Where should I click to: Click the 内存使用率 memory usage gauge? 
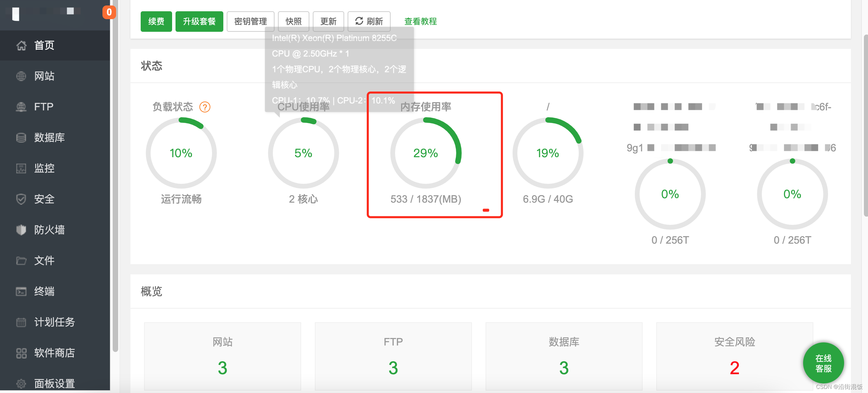426,153
